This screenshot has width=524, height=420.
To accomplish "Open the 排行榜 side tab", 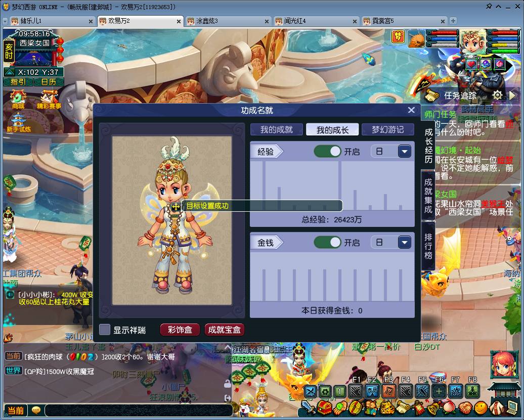I will (428, 247).
